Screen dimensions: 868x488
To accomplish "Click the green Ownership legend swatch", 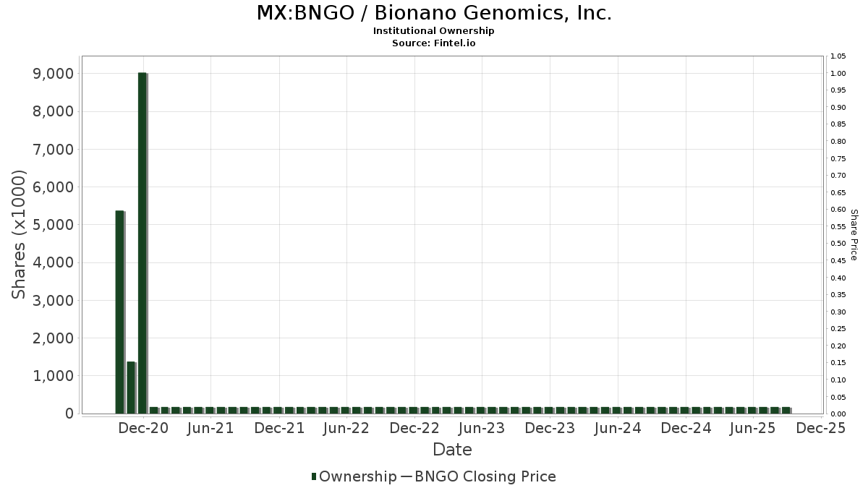I will [x=314, y=476].
